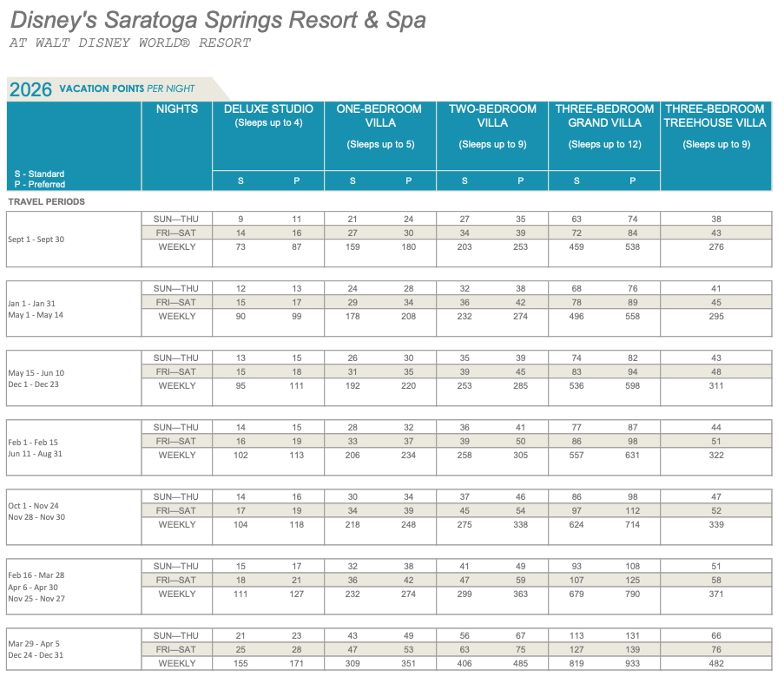Click the "P - Preferred" legend entry
The height and width of the screenshot is (683, 784).
pos(39,184)
